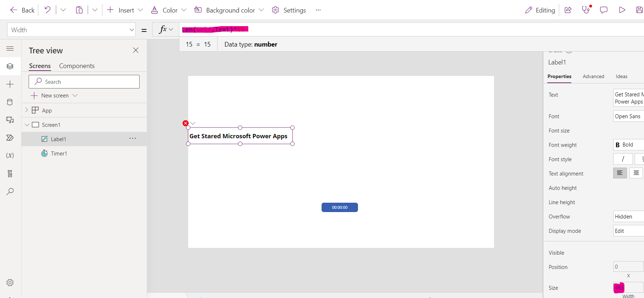Viewport: 644px width, 298px height.
Task: Toggle the hamburger navigation menu
Action: pos(10,48)
